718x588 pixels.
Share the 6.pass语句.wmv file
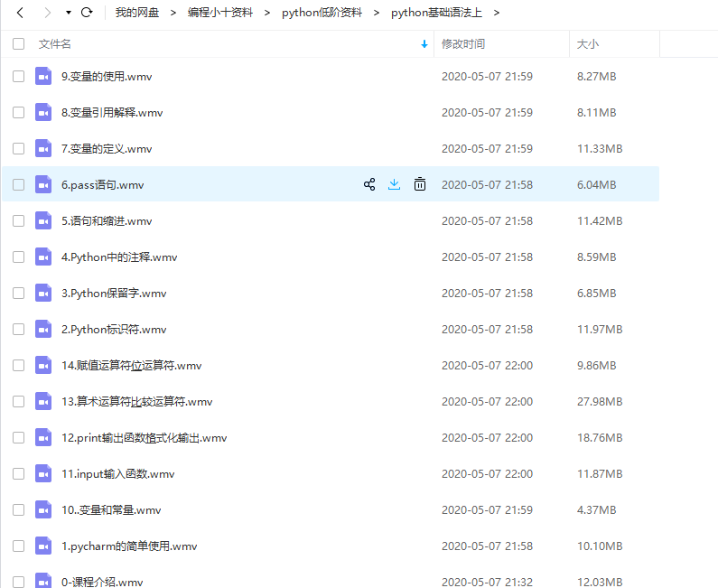pyautogui.click(x=369, y=184)
